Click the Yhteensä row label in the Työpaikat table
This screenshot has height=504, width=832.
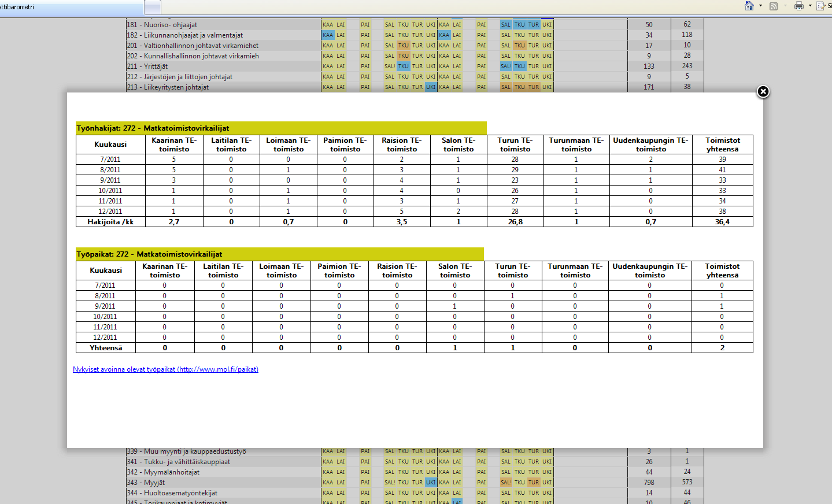point(106,348)
